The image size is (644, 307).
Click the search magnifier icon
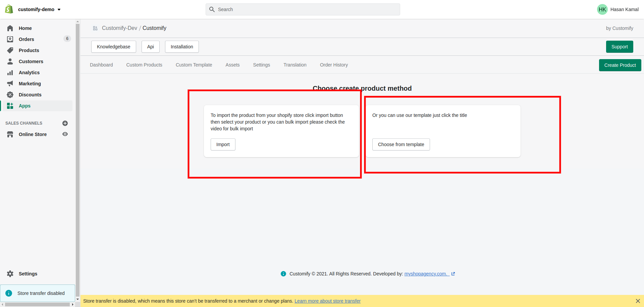click(x=212, y=9)
